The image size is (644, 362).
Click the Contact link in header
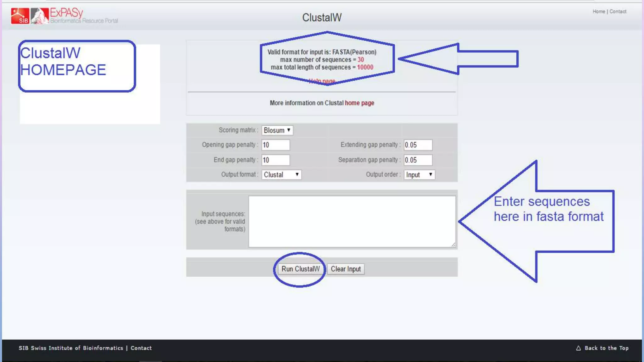[618, 12]
